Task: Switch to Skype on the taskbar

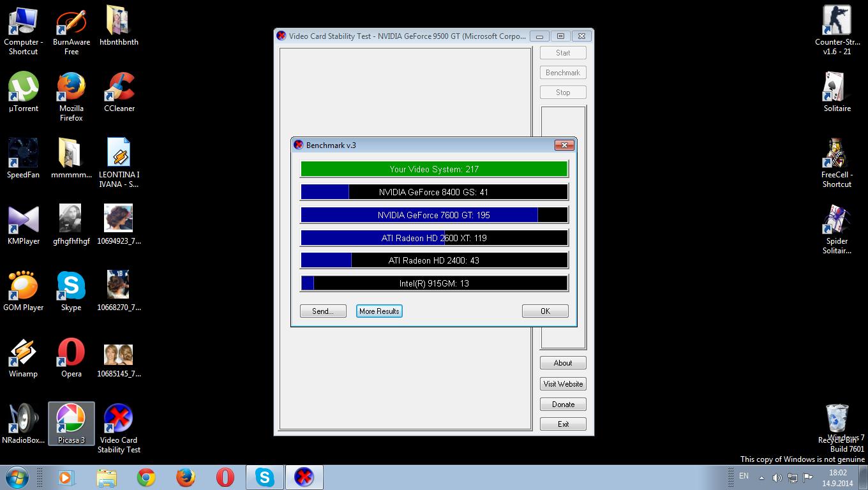Action: (x=264, y=477)
